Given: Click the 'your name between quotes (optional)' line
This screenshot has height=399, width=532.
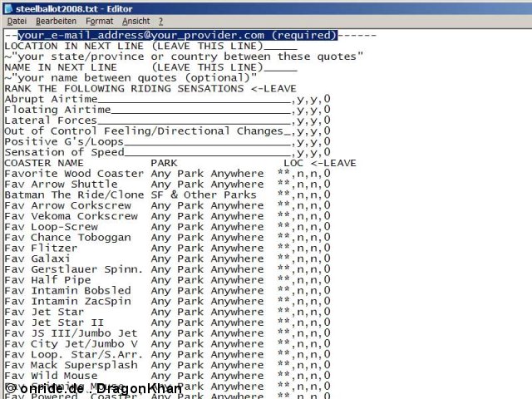Looking at the screenshot, I should (x=131, y=77).
